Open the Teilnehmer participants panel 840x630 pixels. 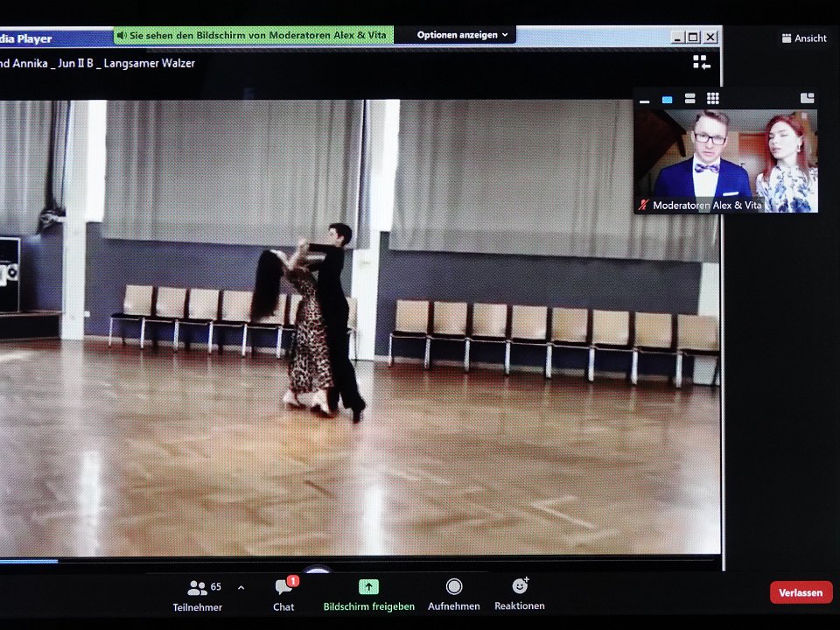tap(198, 595)
